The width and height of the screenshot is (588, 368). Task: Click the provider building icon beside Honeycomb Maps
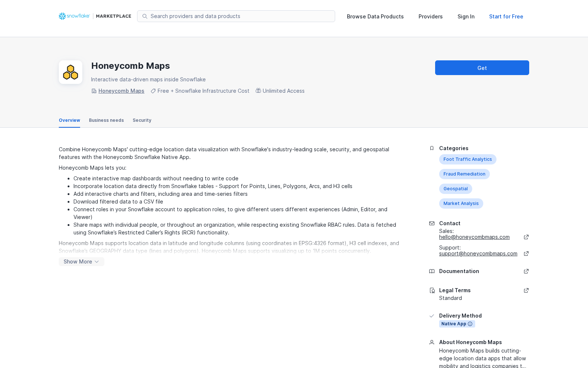point(94,91)
